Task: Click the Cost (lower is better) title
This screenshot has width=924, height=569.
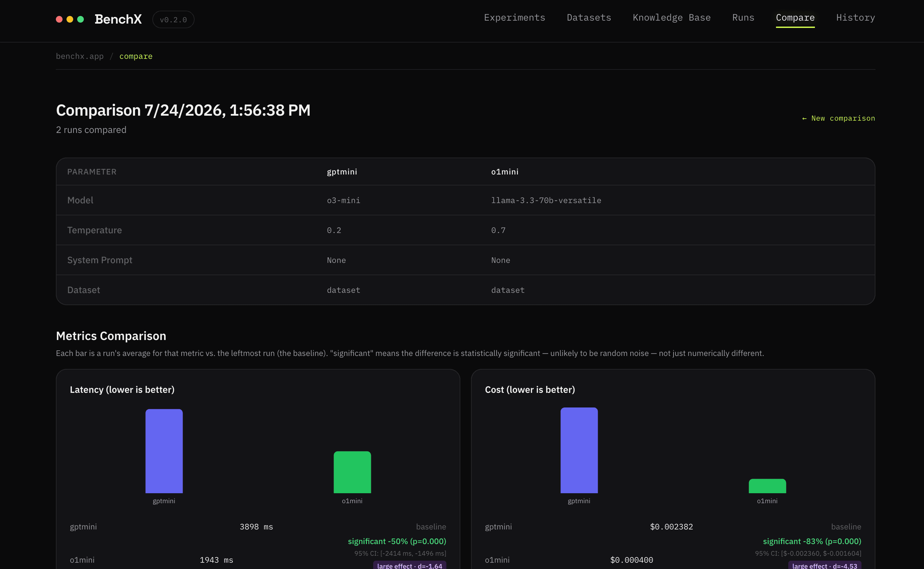Action: click(530, 390)
